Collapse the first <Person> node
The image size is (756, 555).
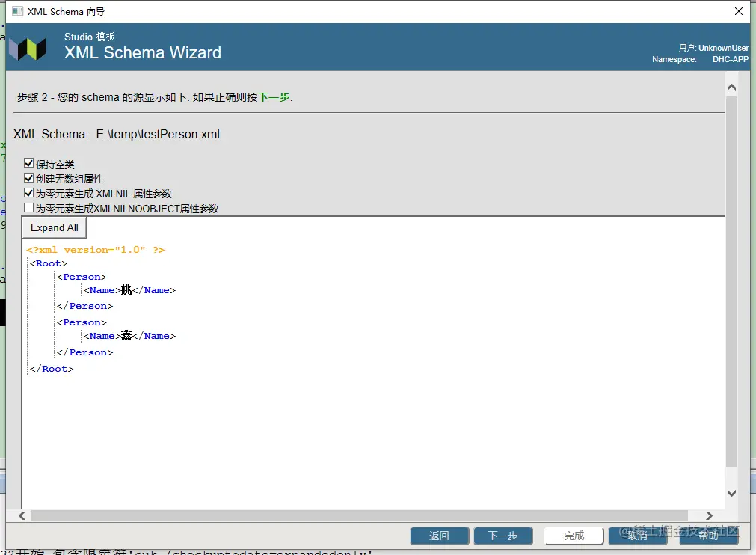82,277
